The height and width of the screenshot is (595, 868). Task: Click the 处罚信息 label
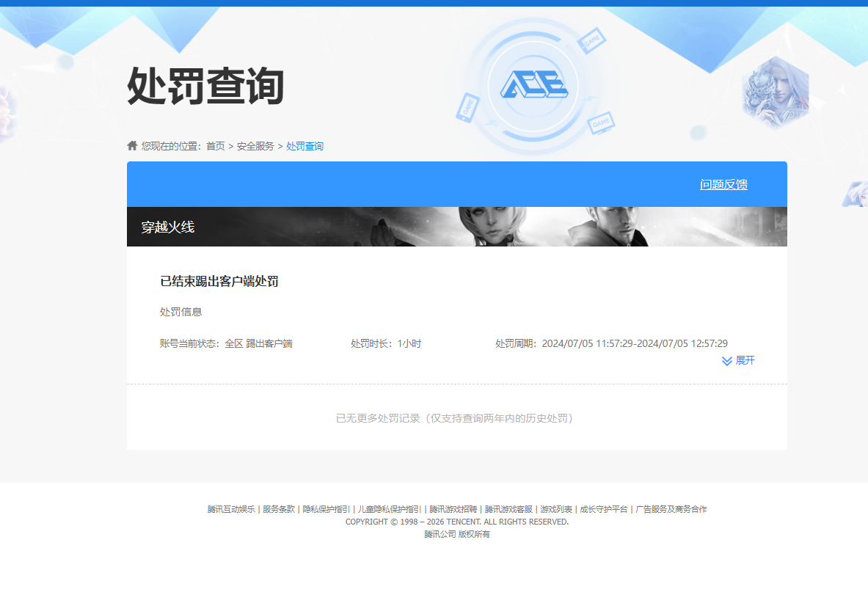(181, 312)
